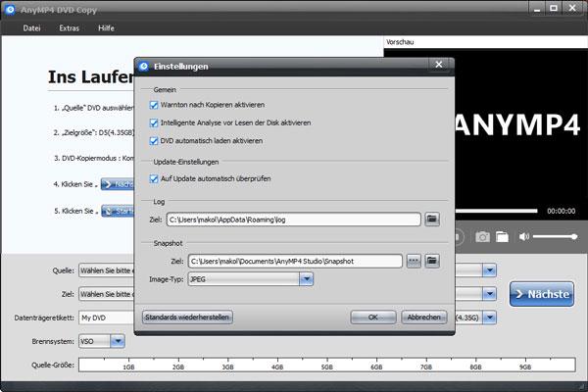Open the Brennsystem VSO dropdown
The image size is (588, 392).
tap(118, 341)
